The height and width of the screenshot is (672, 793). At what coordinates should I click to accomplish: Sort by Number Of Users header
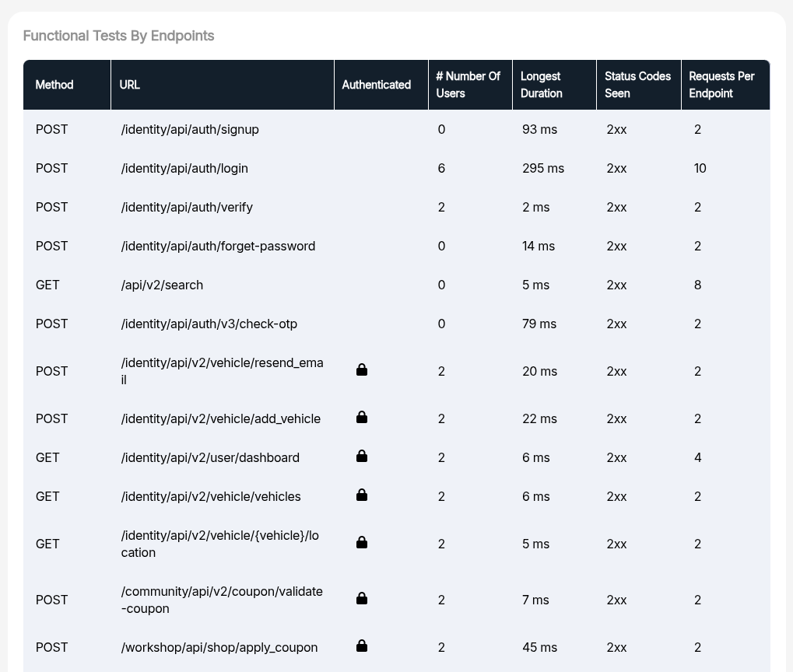pos(468,85)
